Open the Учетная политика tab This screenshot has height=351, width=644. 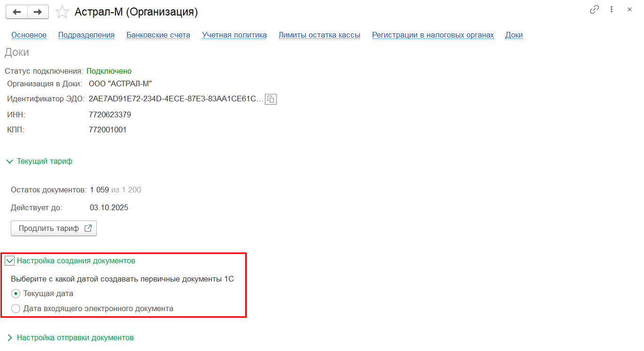tap(234, 35)
